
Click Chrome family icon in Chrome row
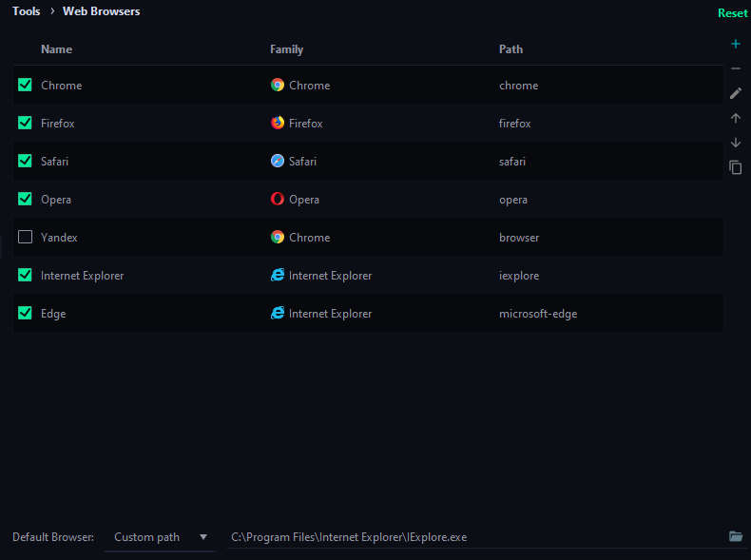278,85
